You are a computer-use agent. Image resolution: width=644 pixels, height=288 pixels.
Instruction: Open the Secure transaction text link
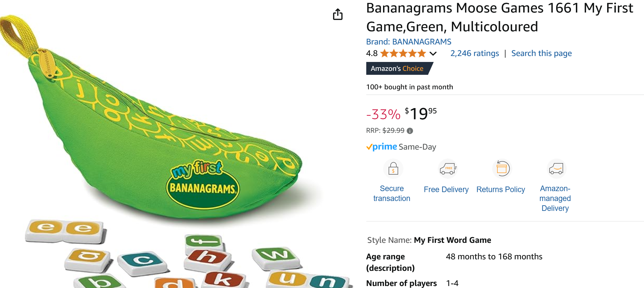click(392, 193)
